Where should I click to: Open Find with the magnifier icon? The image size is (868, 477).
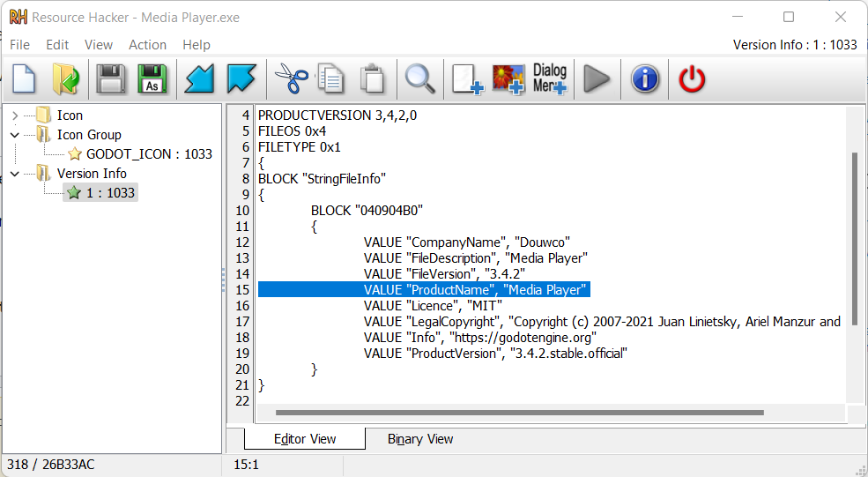coord(419,78)
